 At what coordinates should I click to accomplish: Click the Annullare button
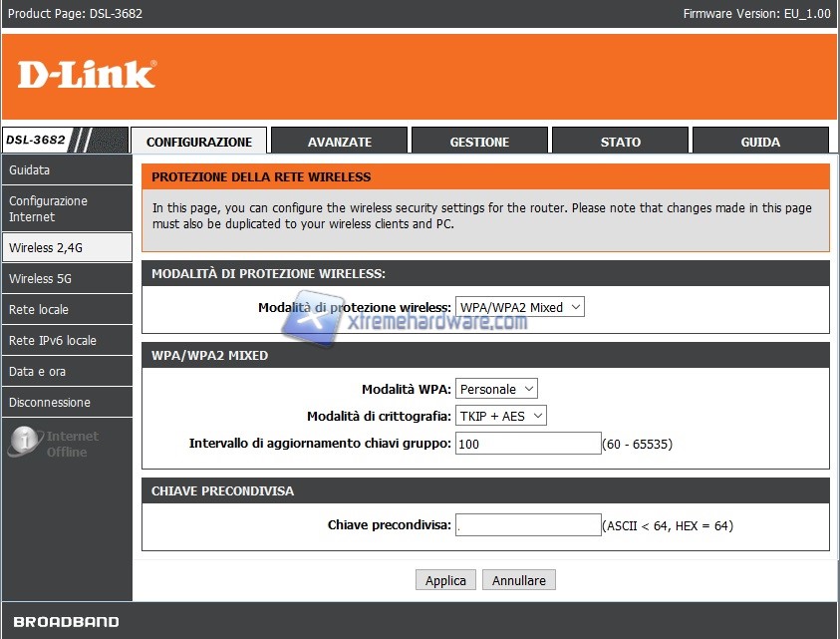tap(518, 580)
